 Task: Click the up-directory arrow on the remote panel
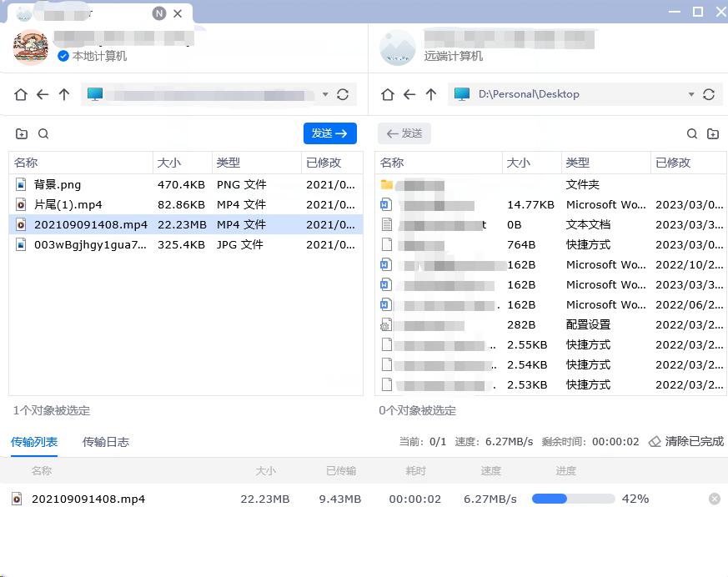point(430,94)
